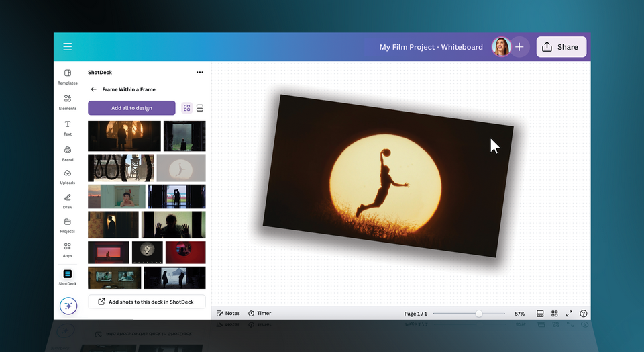
Task: Click the zoom slider handle
Action: click(x=478, y=314)
